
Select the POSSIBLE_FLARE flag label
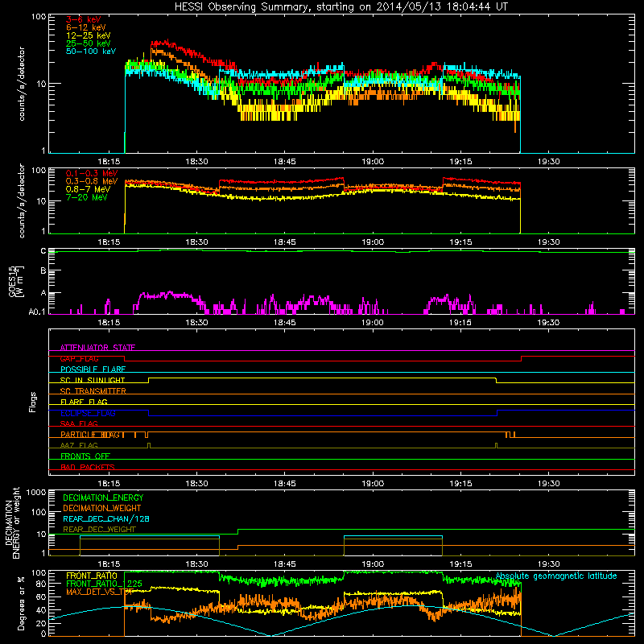pos(93,369)
